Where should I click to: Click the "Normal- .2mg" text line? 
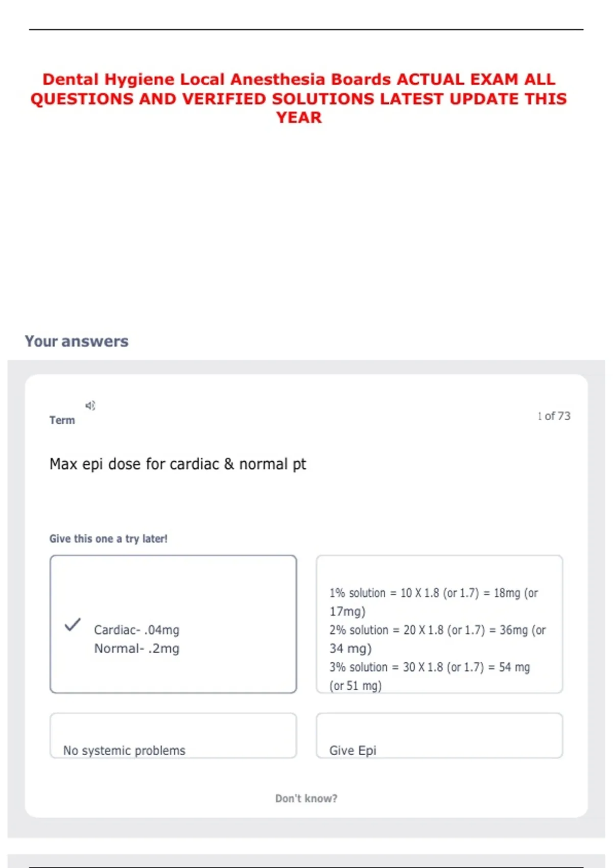(136, 648)
